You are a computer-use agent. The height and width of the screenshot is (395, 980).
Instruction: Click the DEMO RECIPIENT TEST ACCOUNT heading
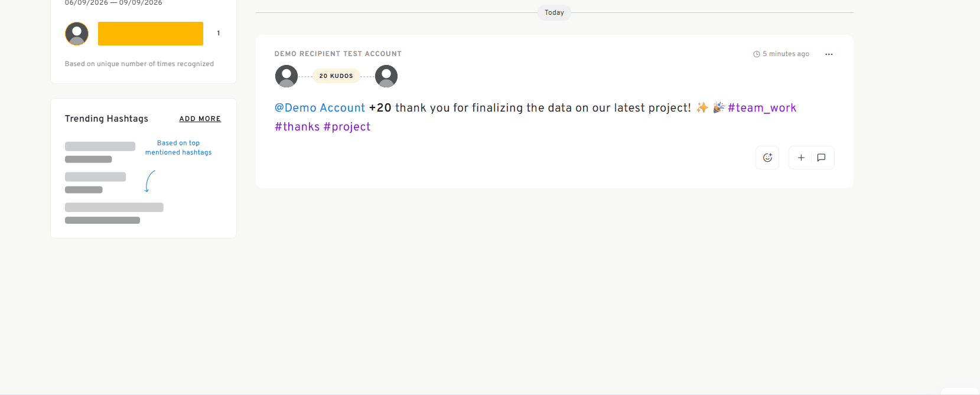tap(338, 54)
